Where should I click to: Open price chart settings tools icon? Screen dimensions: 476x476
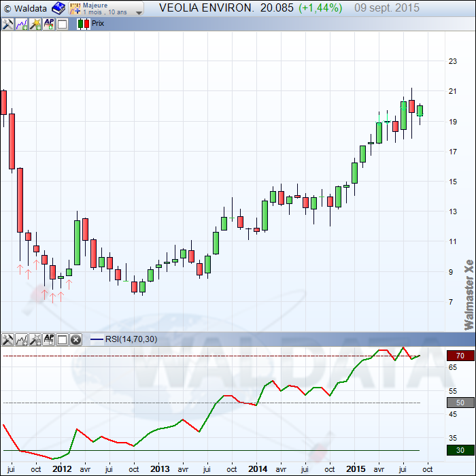tap(7, 24)
